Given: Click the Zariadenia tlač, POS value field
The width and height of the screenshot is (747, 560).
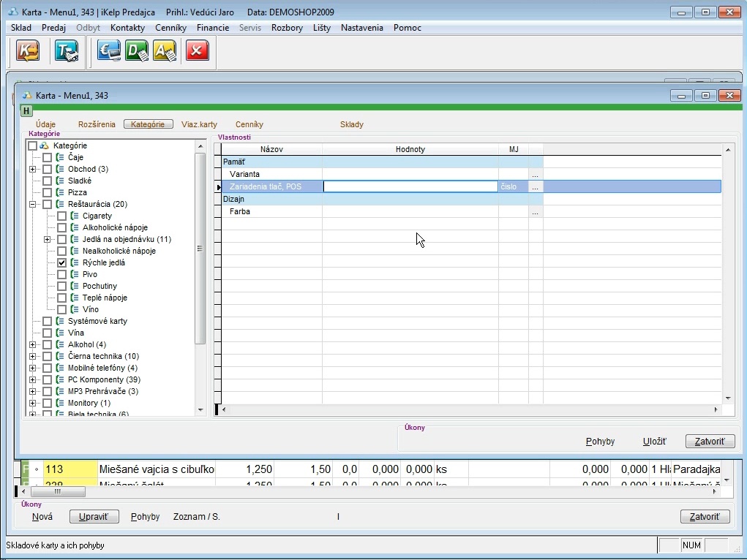Looking at the screenshot, I should tap(410, 186).
